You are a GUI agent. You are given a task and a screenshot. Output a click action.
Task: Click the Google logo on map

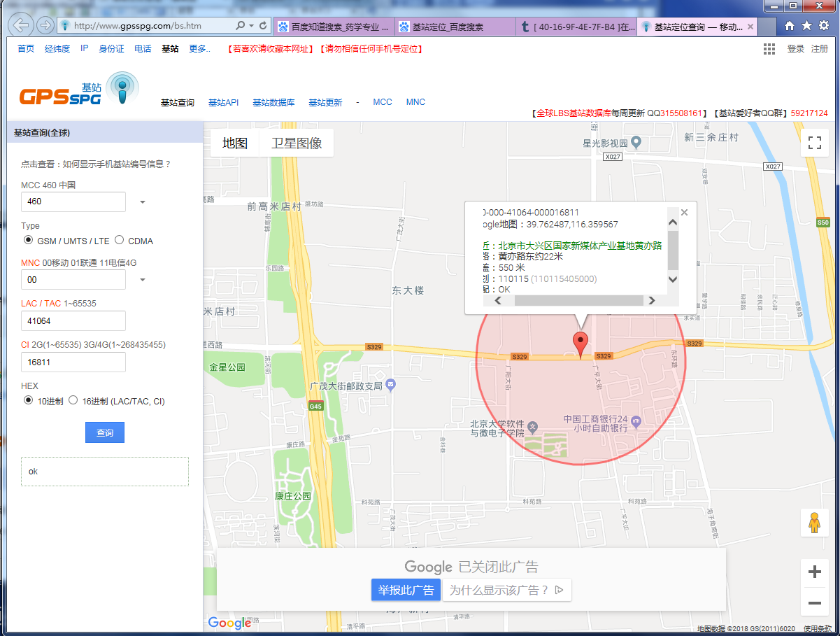tap(229, 623)
